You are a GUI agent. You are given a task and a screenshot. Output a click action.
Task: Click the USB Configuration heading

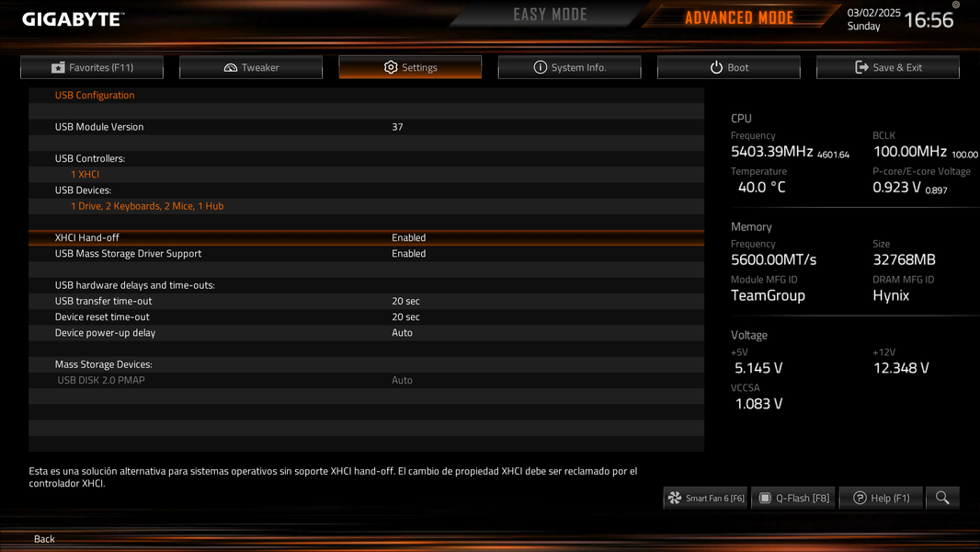click(95, 95)
